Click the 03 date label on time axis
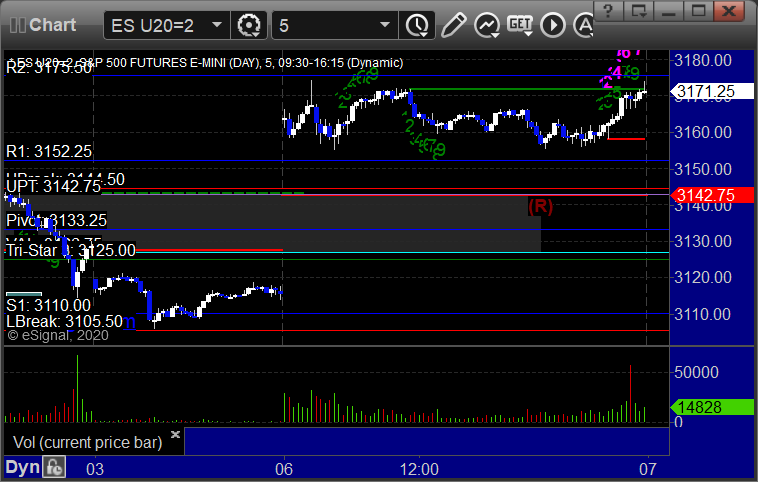 tap(95, 469)
